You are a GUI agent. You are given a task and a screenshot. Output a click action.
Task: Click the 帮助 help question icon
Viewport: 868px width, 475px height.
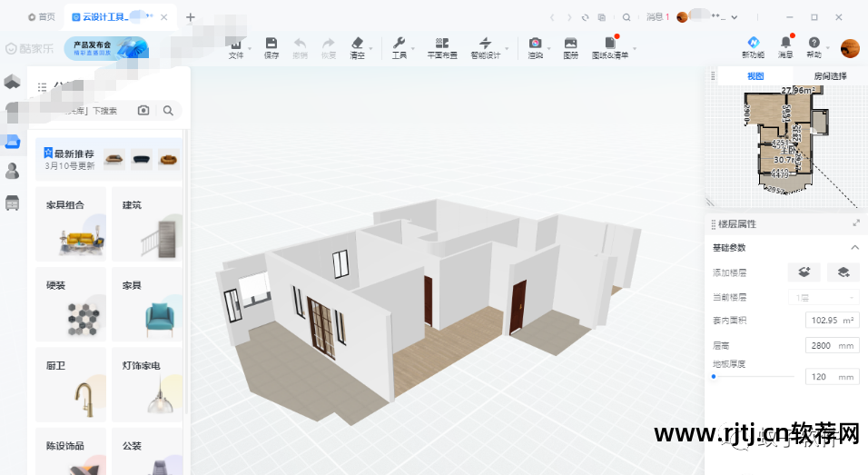click(x=814, y=43)
